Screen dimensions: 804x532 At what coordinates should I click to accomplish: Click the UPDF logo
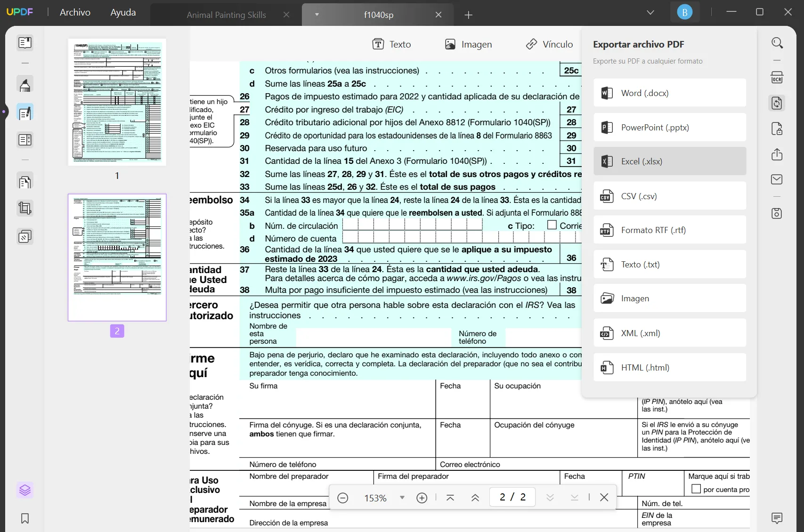(x=20, y=12)
